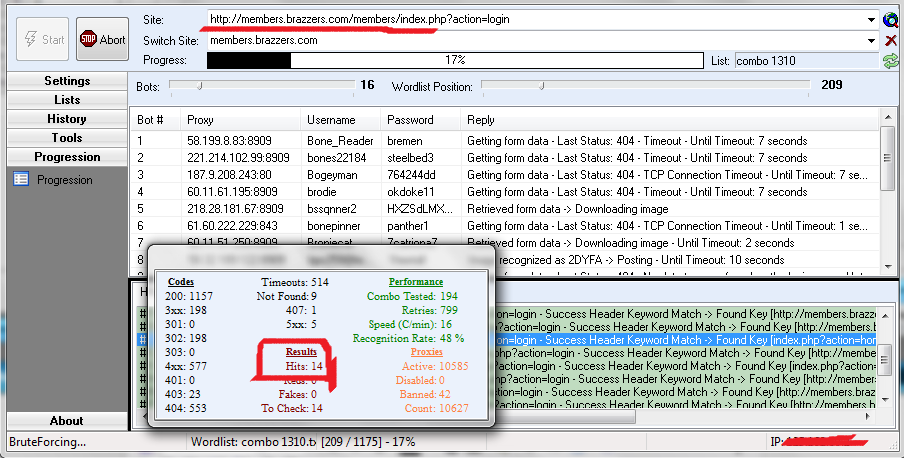
Task: Select the Progression section header
Action: tap(67, 157)
